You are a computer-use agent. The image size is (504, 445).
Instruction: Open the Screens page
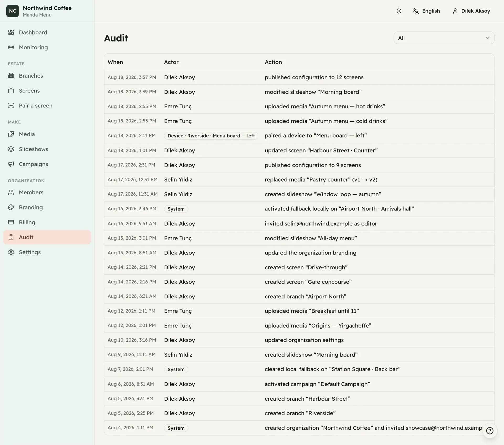coord(47,90)
